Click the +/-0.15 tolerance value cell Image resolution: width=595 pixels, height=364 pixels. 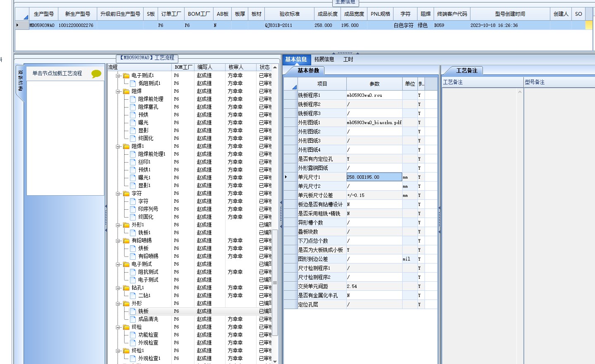374,195
